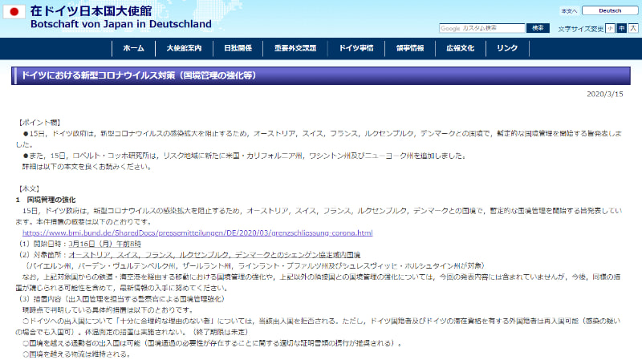The height and width of the screenshot is (364, 642).
Task: Click the line 現時点で判明している具体的措置
Action: pyautogui.click(x=108, y=310)
